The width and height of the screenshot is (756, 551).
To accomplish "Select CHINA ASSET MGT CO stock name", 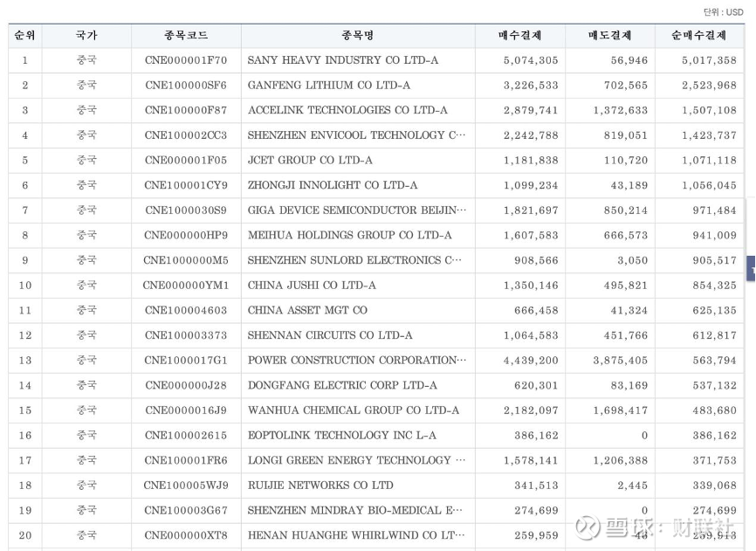I will pyautogui.click(x=307, y=311).
